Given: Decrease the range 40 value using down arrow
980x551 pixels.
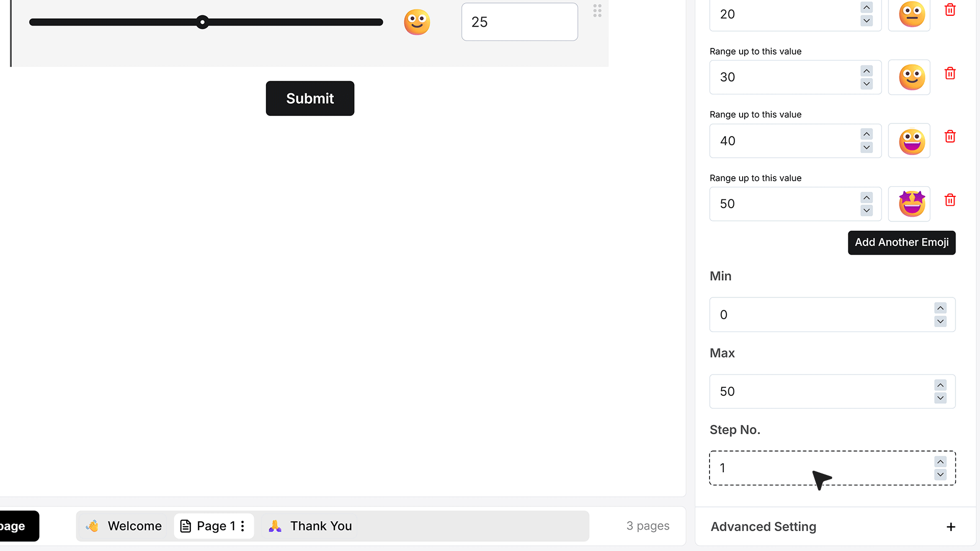Looking at the screenshot, I should coord(867,147).
